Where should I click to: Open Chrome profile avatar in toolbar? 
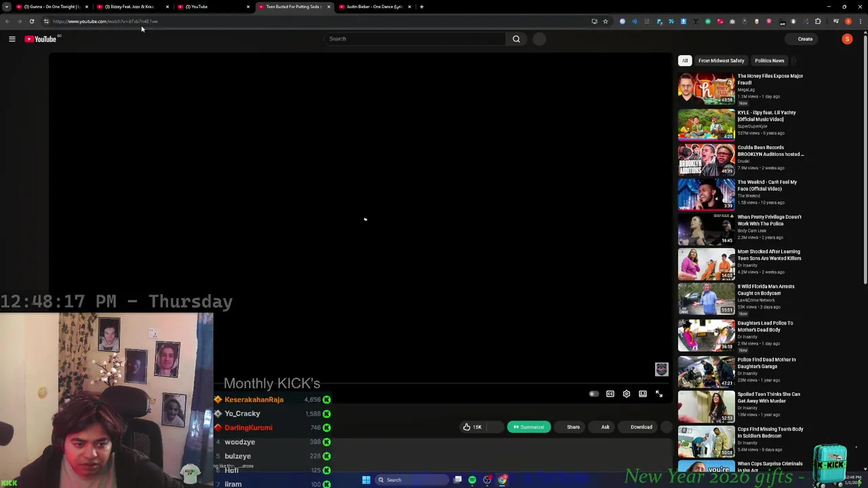[848, 21]
